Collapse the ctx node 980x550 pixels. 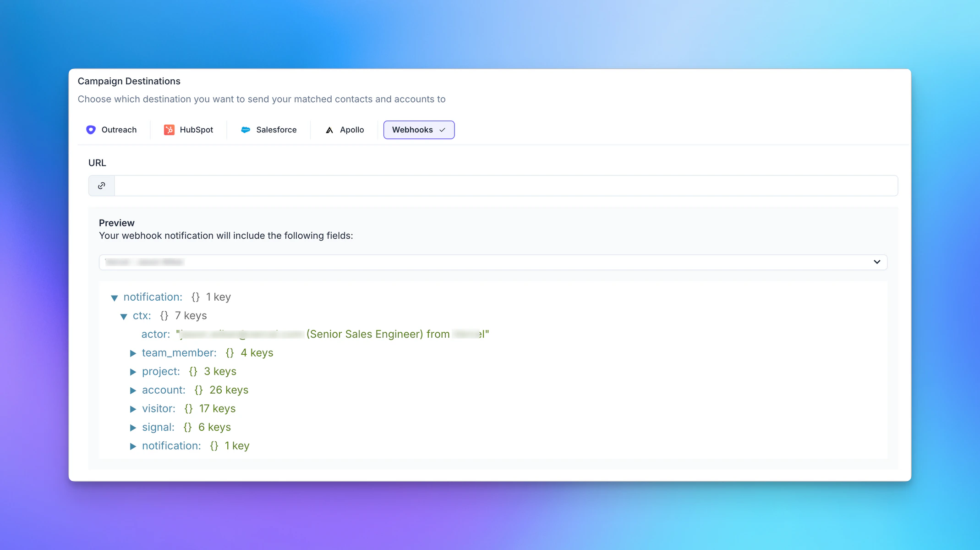pos(123,316)
